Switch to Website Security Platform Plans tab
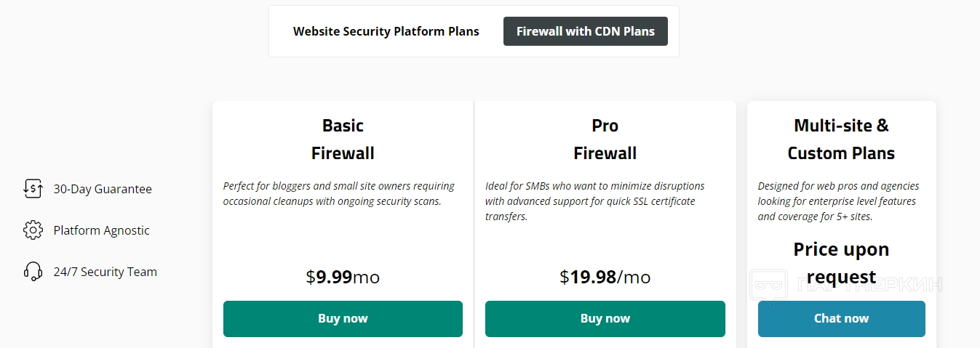980x348 pixels. [386, 31]
